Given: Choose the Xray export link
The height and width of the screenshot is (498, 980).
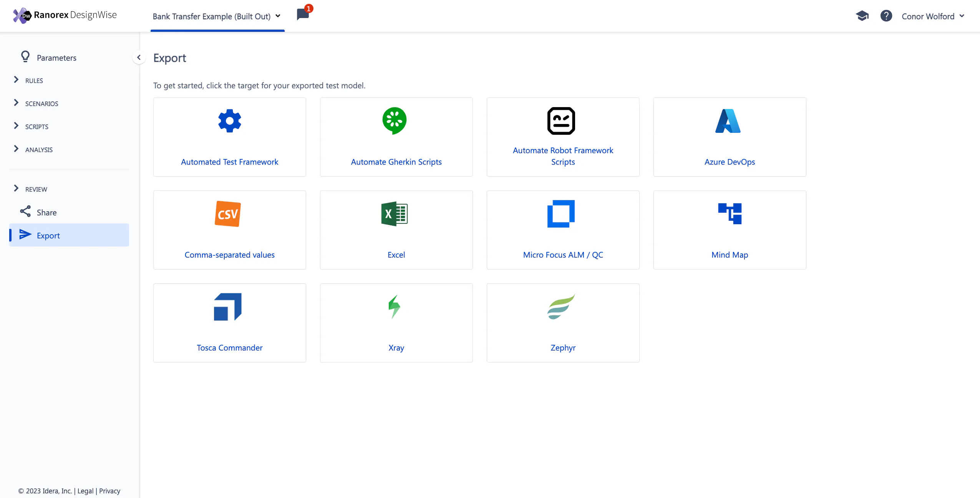Looking at the screenshot, I should click(x=396, y=348).
